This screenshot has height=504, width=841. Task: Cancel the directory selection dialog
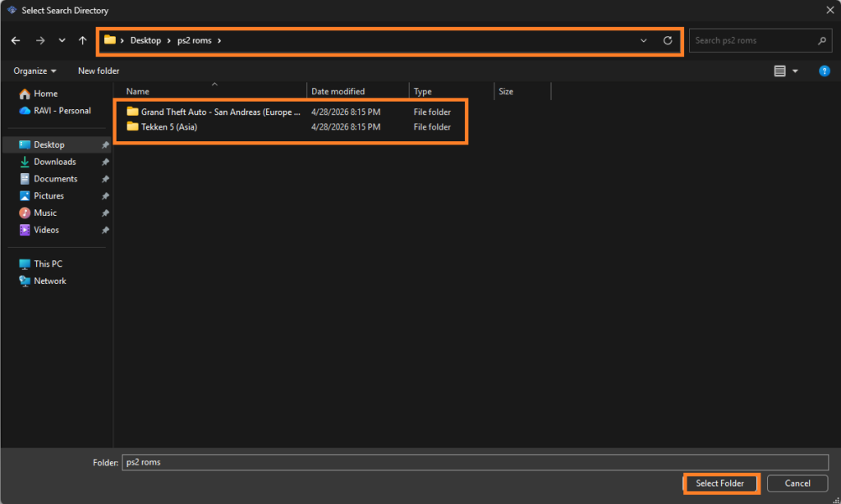tap(797, 483)
